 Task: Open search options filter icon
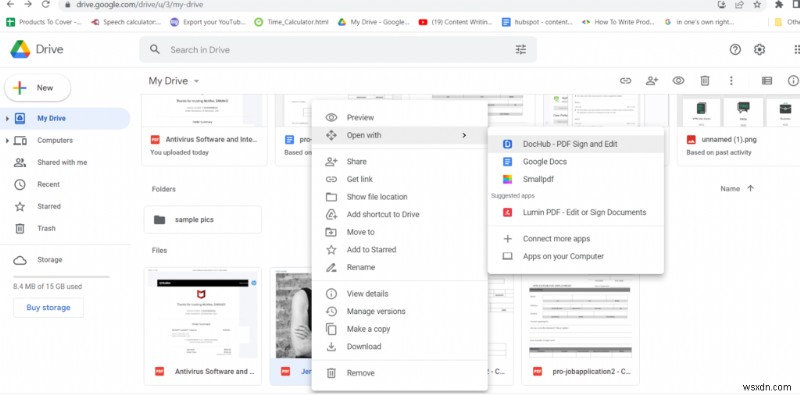tap(520, 50)
